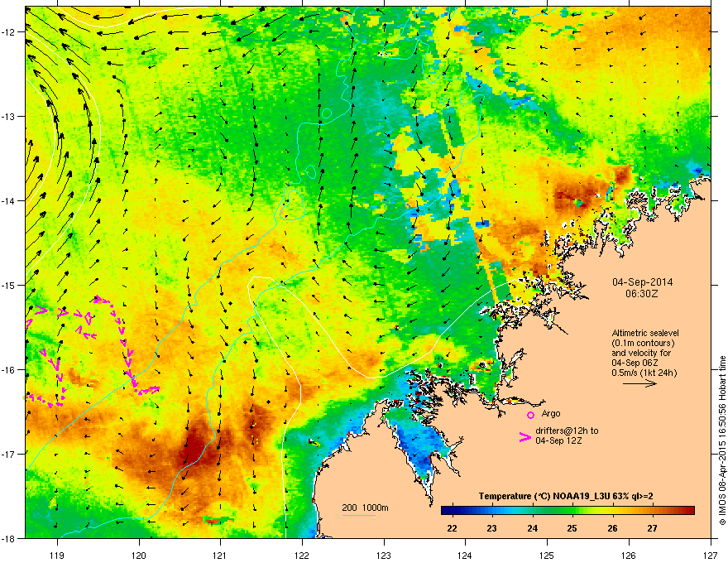Click longitude axis label 126
This screenshot has height=563, width=728.
[629, 555]
